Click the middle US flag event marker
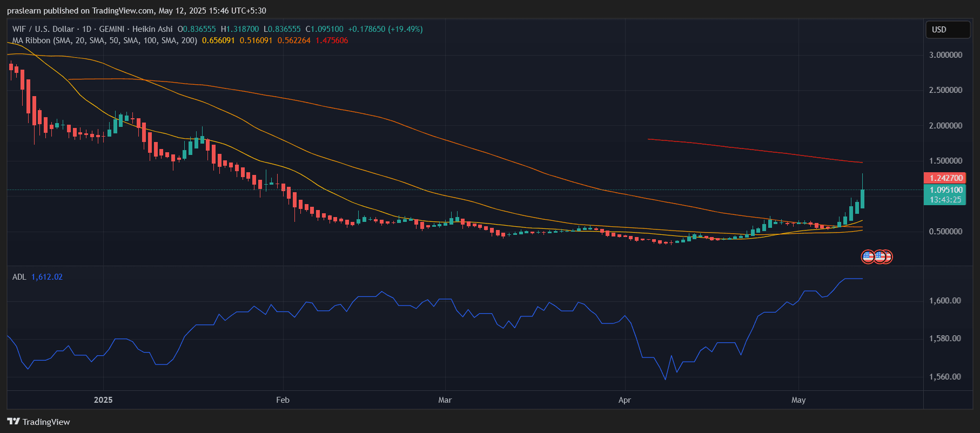 (x=879, y=257)
